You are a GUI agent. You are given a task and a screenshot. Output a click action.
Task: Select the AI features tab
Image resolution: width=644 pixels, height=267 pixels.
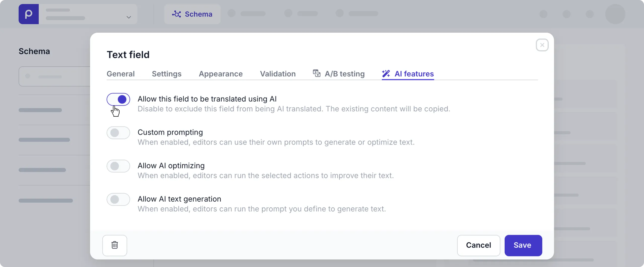[408, 74]
